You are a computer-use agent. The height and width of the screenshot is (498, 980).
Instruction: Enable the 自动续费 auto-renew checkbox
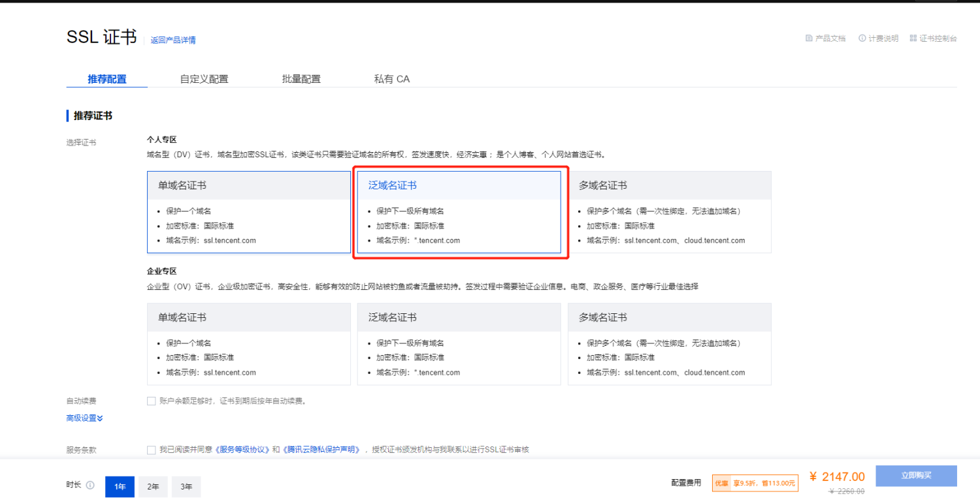152,401
